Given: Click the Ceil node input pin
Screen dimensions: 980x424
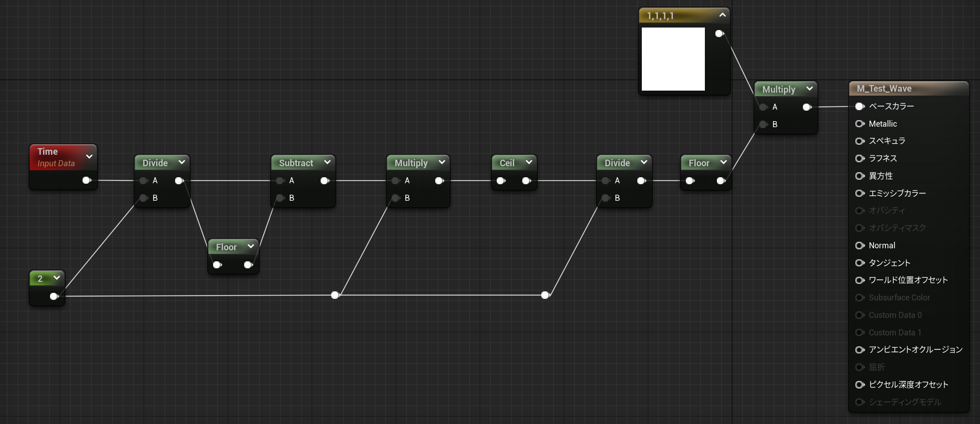Looking at the screenshot, I should click(x=501, y=181).
